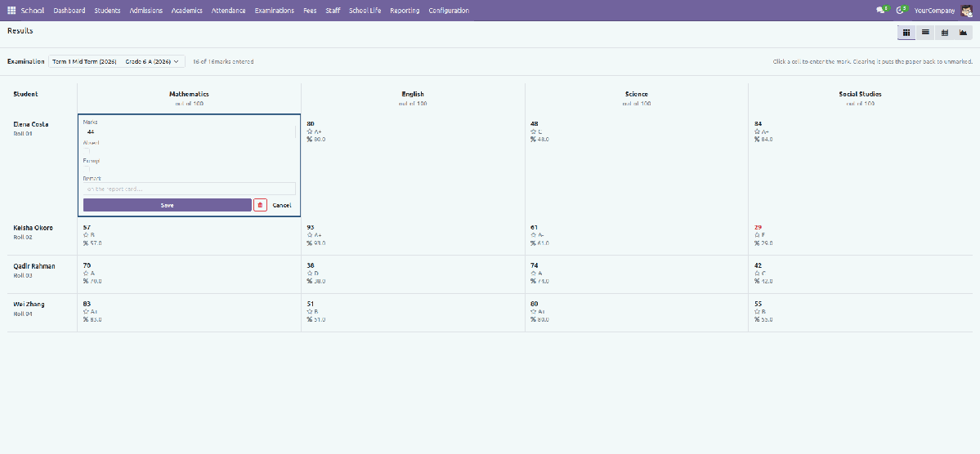Switch to the graph chart view
980x454 pixels.
click(x=963, y=33)
